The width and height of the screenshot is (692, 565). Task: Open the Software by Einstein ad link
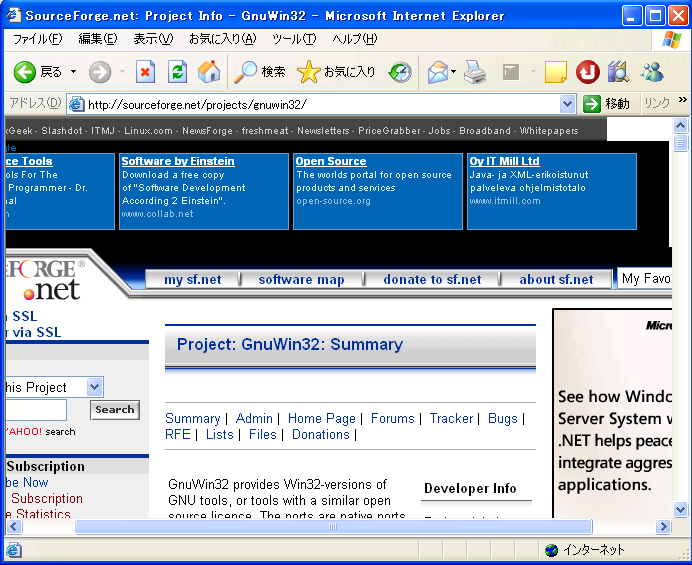[x=178, y=161]
